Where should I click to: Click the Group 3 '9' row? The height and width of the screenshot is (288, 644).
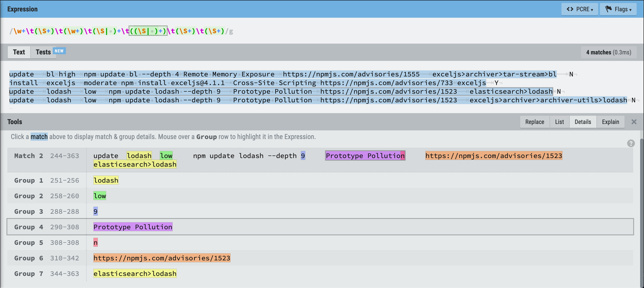point(320,211)
